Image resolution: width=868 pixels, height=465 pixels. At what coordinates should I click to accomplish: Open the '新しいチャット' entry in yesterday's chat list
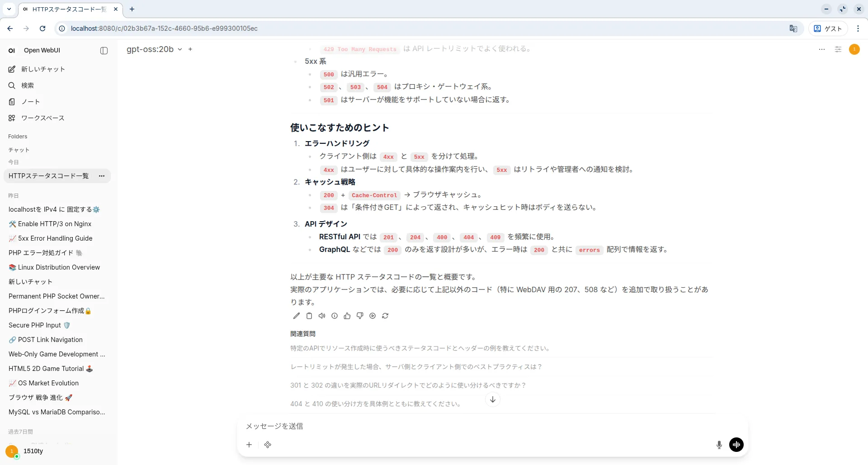pyautogui.click(x=57, y=282)
